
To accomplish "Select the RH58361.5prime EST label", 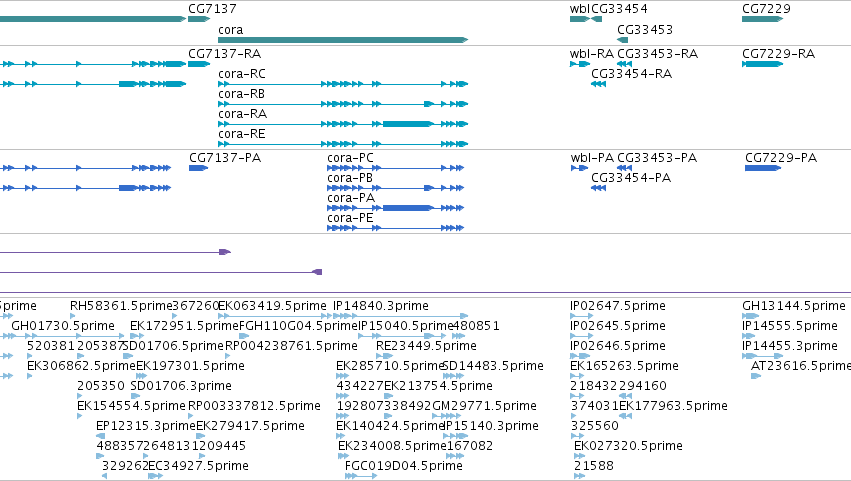I will 121,306.
